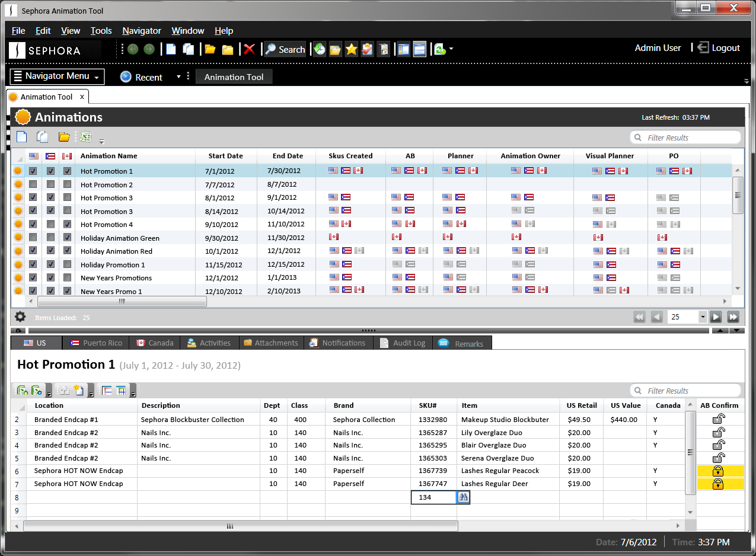
Task: Click the red X delete icon
Action: coord(250,50)
